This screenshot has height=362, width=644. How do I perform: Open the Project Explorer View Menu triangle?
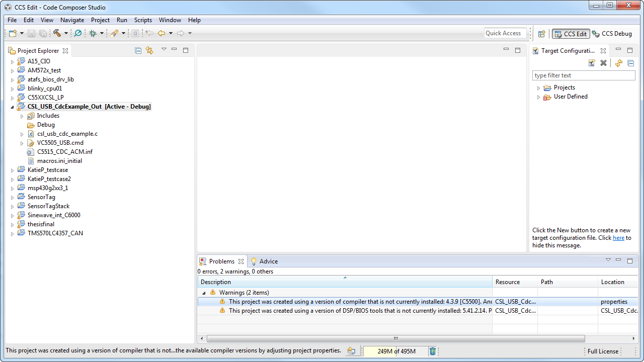coord(164,49)
